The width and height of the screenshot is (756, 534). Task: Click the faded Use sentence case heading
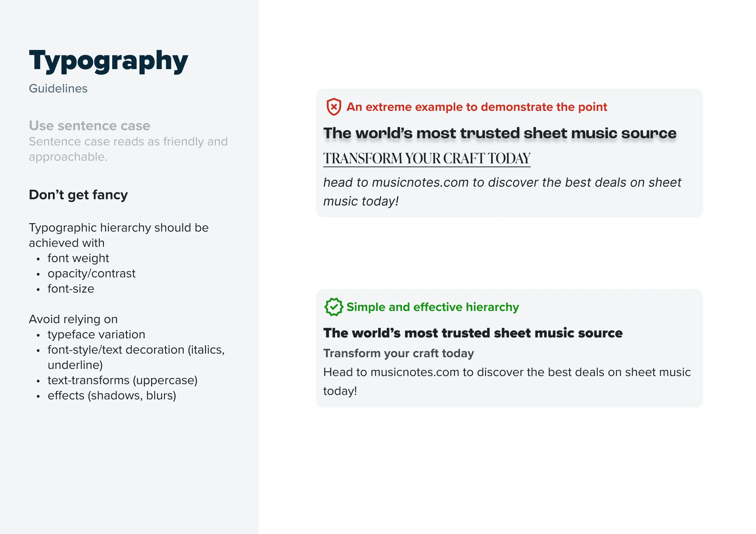click(x=89, y=125)
